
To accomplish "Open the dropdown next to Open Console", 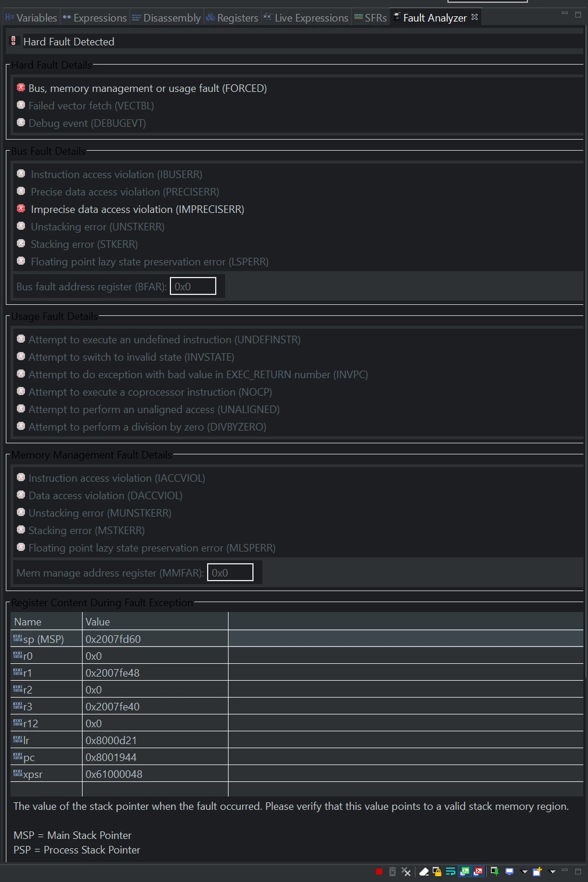I will (553, 872).
